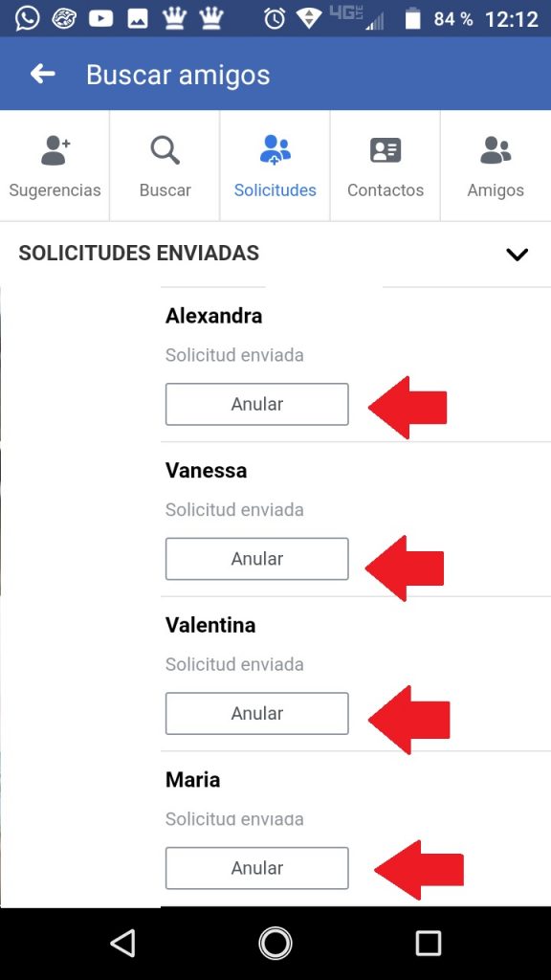Tap the YouTube notification icon
The image size is (551, 980).
tap(100, 19)
